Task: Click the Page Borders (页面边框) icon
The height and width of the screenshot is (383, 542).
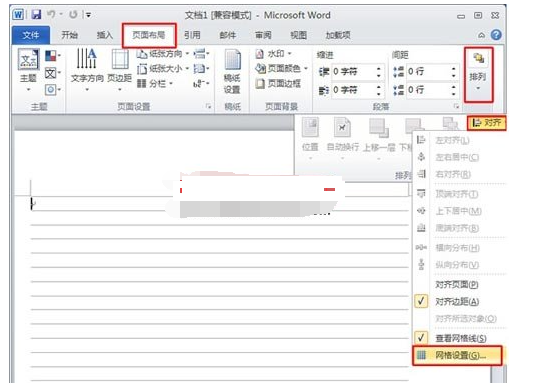Action: pyautogui.click(x=278, y=84)
